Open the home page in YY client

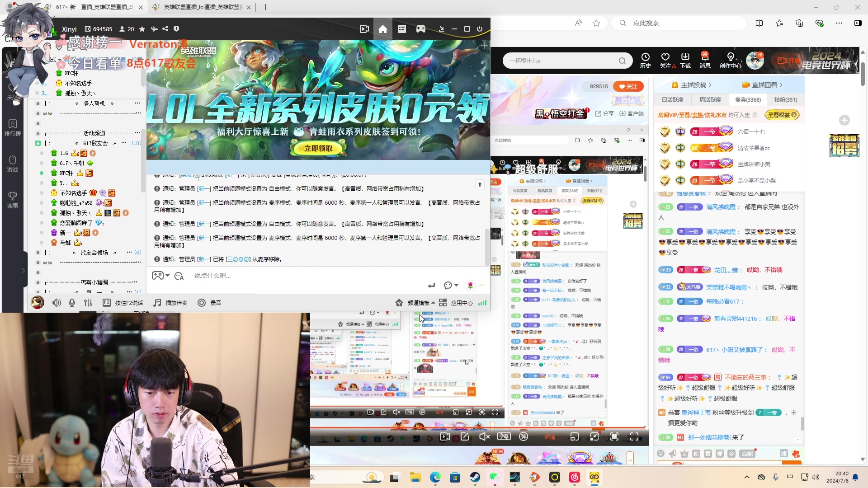pos(382,29)
